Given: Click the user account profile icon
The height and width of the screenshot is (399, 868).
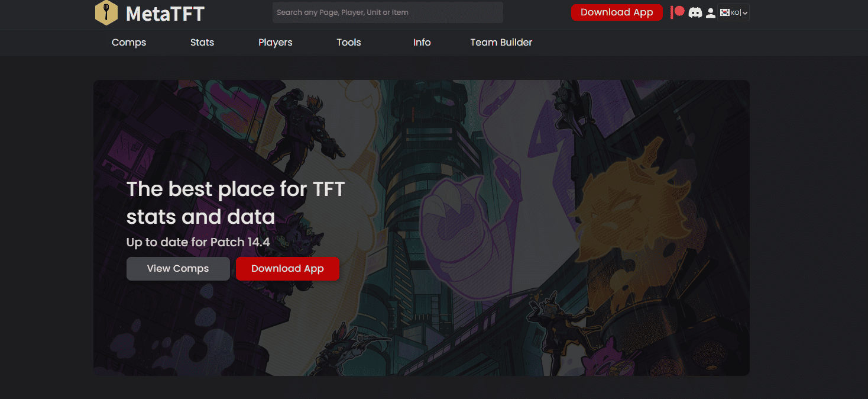Looking at the screenshot, I should 711,12.
